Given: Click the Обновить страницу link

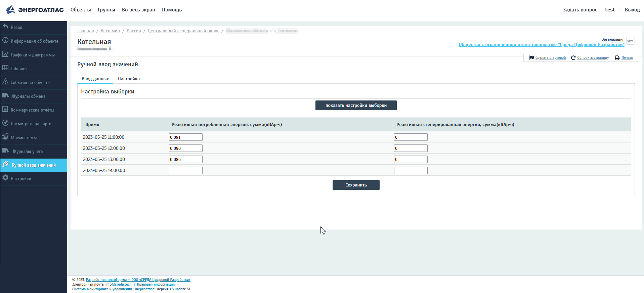Looking at the screenshot, I should click(x=593, y=58).
